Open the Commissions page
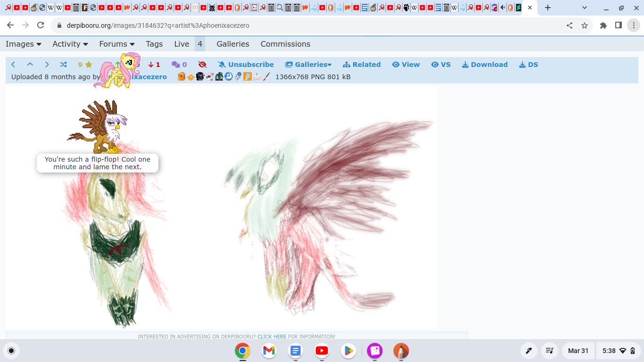 coord(285,44)
